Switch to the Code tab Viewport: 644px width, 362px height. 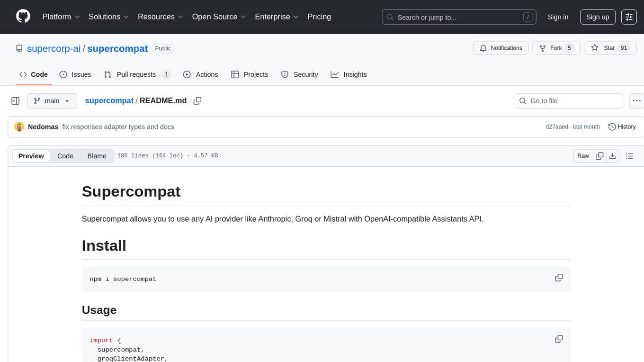click(34, 74)
